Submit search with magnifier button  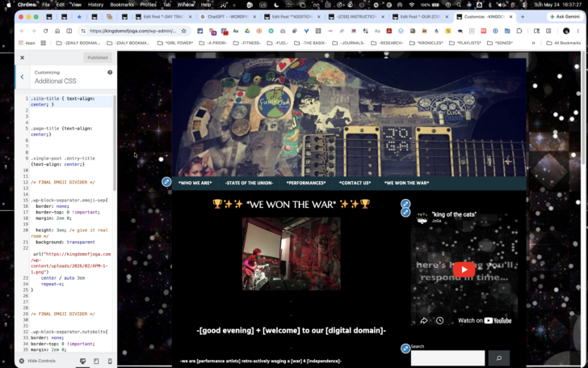[499, 357]
